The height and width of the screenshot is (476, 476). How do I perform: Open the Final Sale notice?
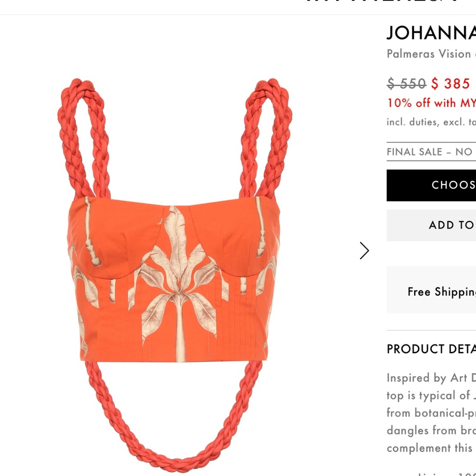pos(431,151)
